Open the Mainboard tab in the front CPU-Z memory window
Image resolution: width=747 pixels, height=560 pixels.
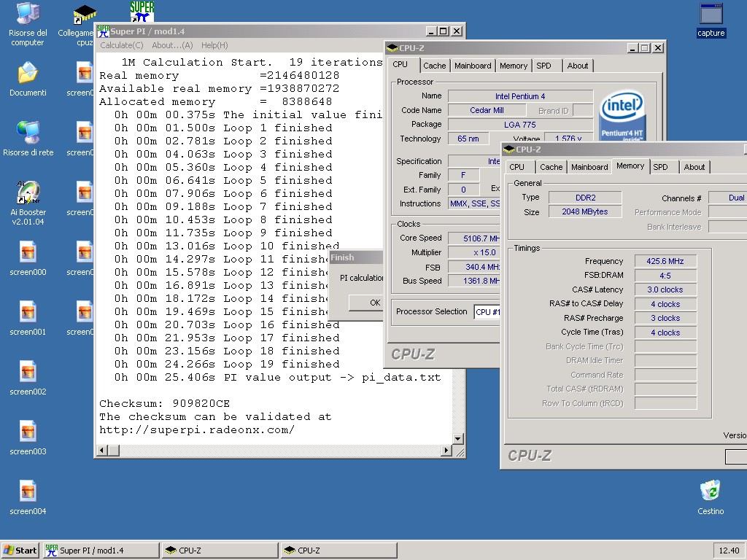[589, 167]
